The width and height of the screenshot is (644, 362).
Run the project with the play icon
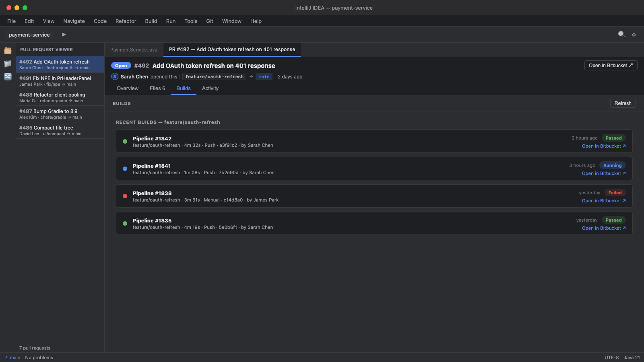[64, 35]
